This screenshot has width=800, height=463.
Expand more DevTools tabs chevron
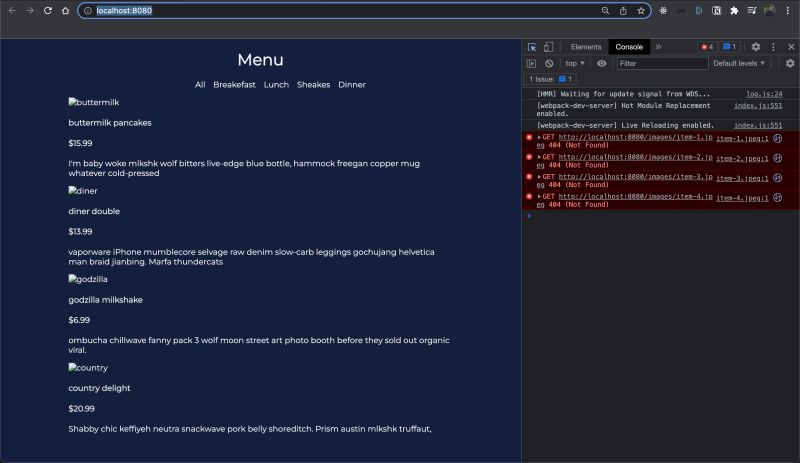point(658,47)
